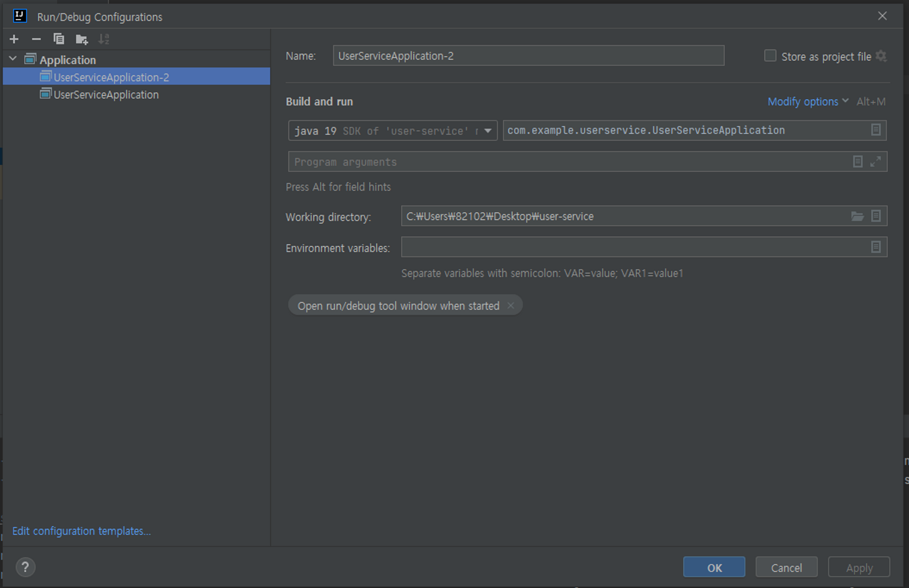Remove the Open run/debug tool window option tag
Screen dimensions: 909x588
511,306
